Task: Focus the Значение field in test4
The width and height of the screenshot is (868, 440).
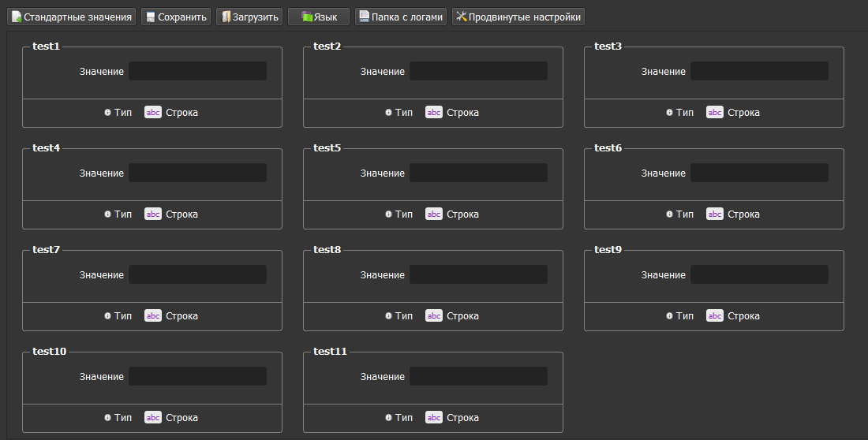Action: pyautogui.click(x=197, y=173)
